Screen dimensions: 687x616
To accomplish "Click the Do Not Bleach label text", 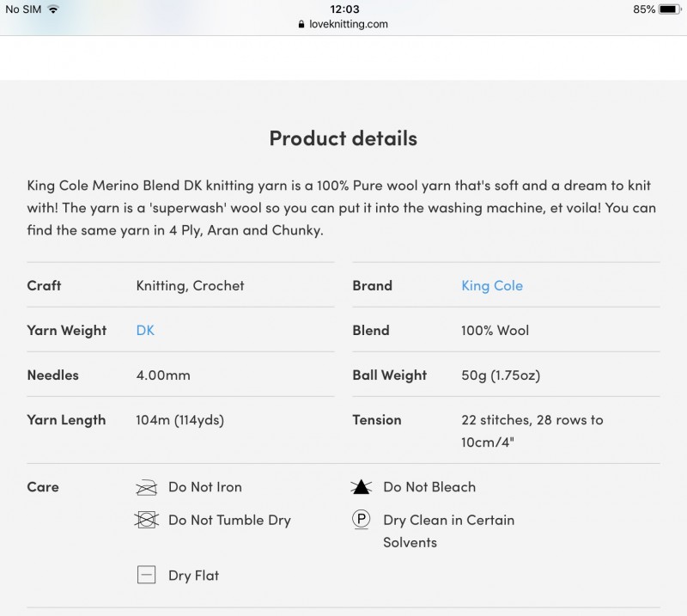I will pyautogui.click(x=429, y=487).
